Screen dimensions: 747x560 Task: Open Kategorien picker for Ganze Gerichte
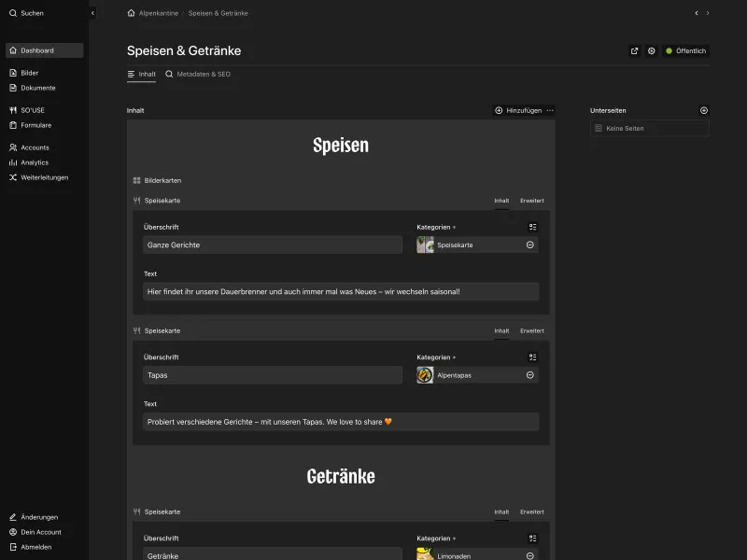tap(531, 226)
